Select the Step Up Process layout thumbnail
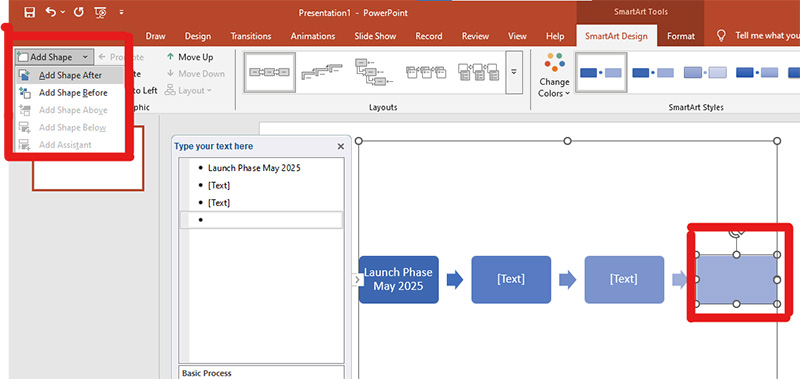Screen dimensions: 800x379 (321, 72)
